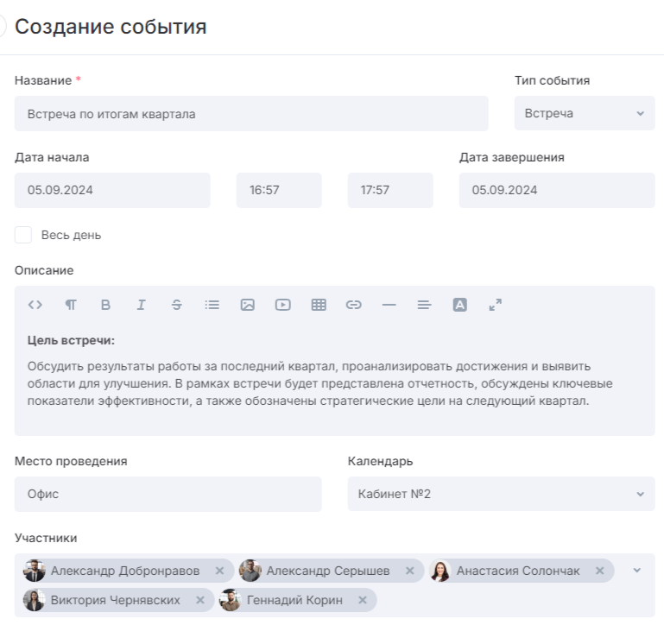Insert a bulleted list in description
The width and height of the screenshot is (664, 644).
(x=212, y=305)
